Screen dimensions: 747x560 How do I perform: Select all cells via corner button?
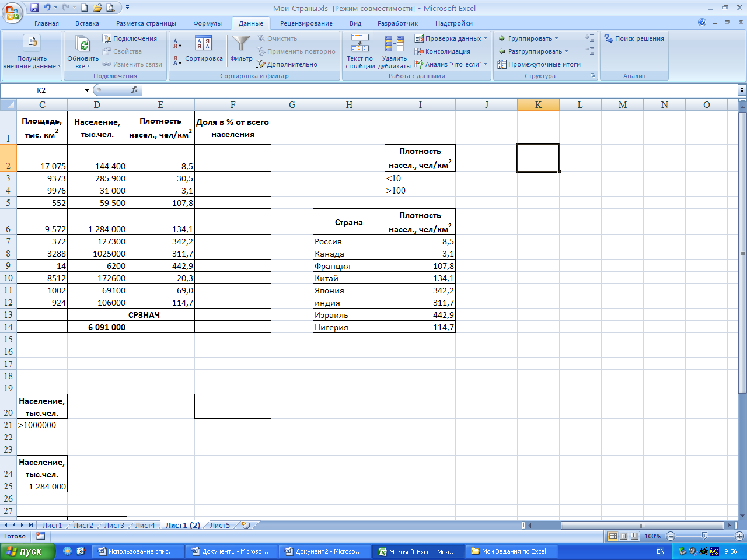[8, 105]
